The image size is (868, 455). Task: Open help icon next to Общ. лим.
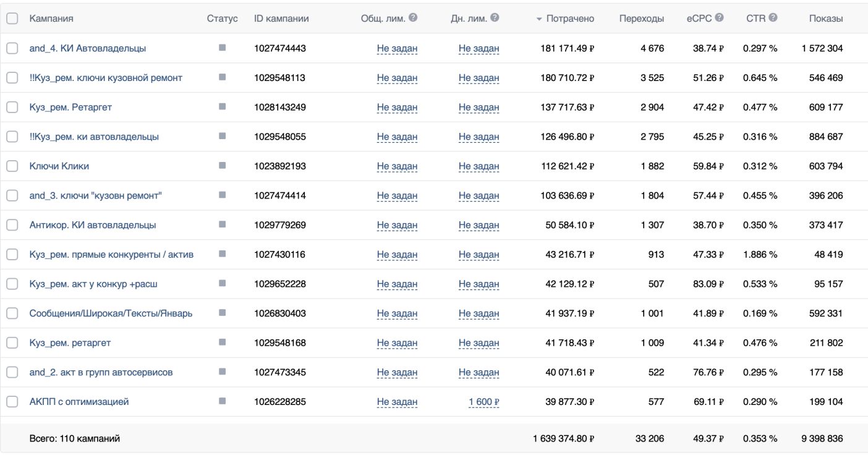click(412, 19)
